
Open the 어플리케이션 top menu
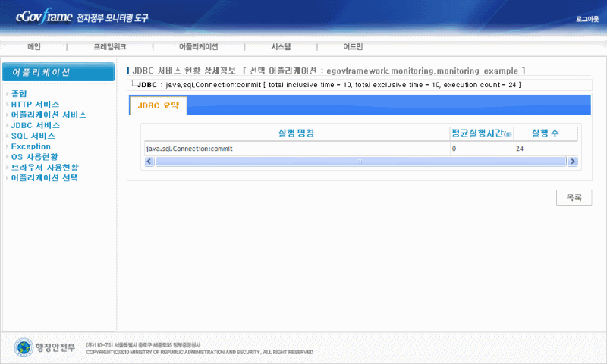(198, 47)
